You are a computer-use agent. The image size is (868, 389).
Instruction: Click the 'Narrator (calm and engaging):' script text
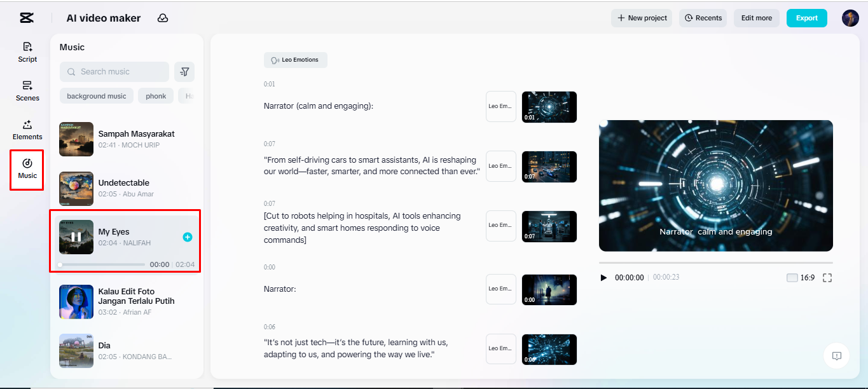click(319, 106)
